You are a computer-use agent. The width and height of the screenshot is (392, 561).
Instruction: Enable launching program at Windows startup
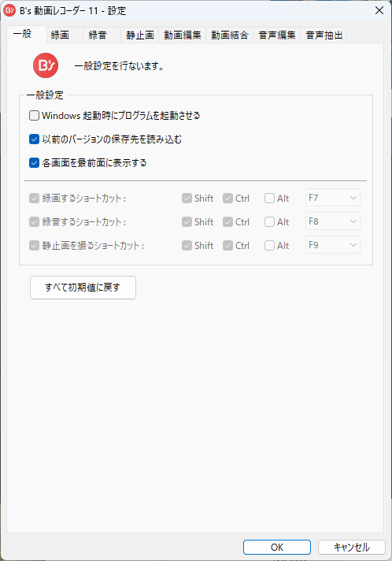pos(34,116)
